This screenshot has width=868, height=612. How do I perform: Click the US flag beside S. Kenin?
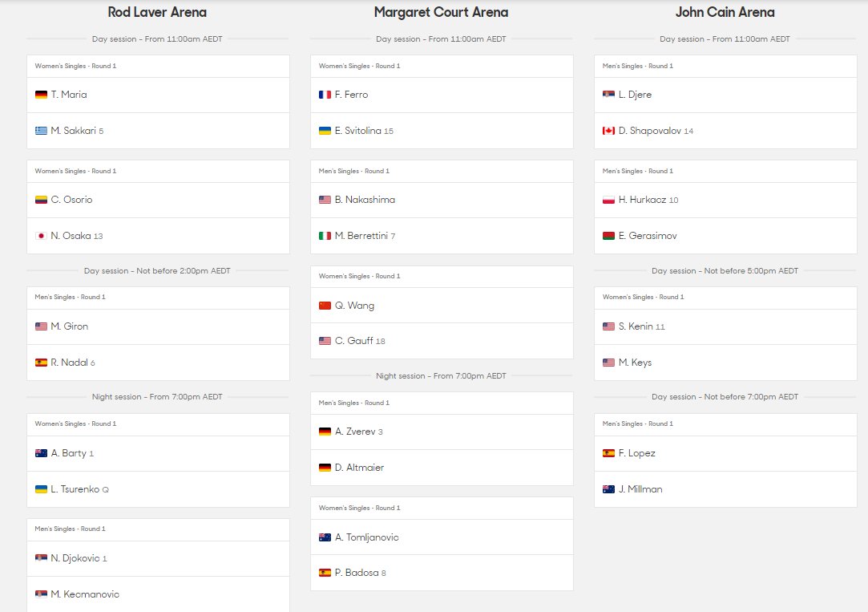coord(608,326)
